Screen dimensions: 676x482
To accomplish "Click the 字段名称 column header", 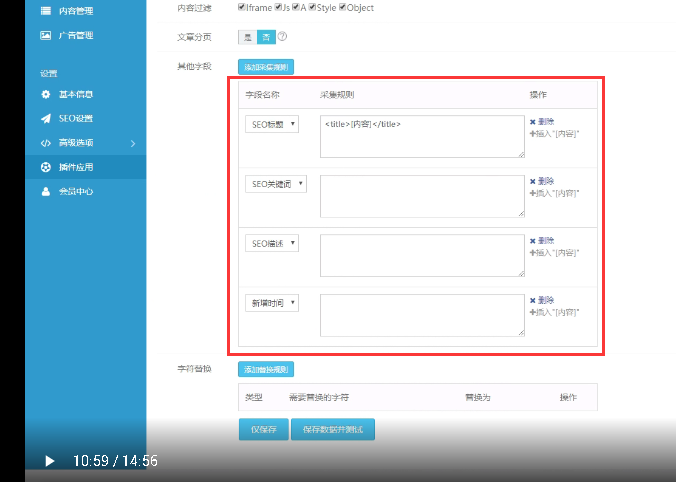I will (262, 95).
